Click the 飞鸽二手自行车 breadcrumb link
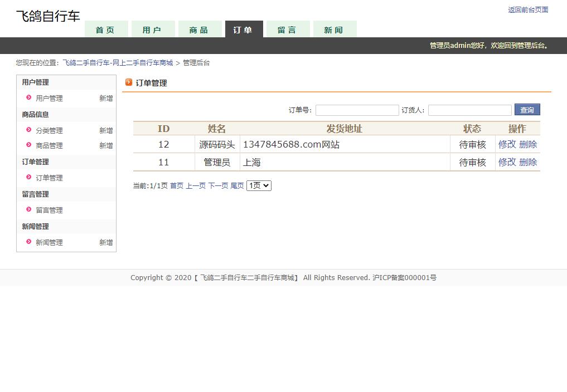 click(118, 63)
